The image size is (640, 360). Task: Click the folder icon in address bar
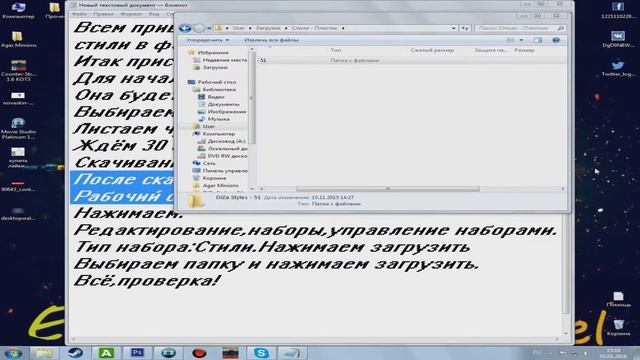point(218,28)
